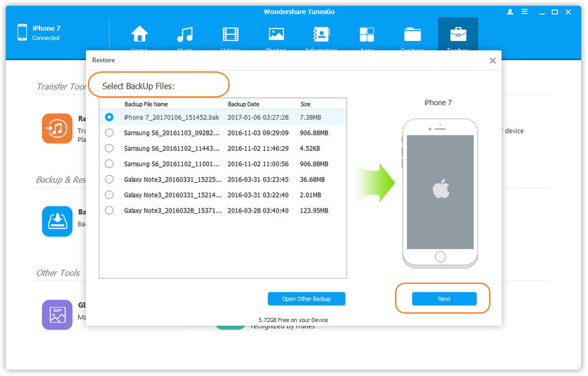Click the Size column header
Image resolution: width=588 pixels, height=376 pixels.
pyautogui.click(x=305, y=104)
